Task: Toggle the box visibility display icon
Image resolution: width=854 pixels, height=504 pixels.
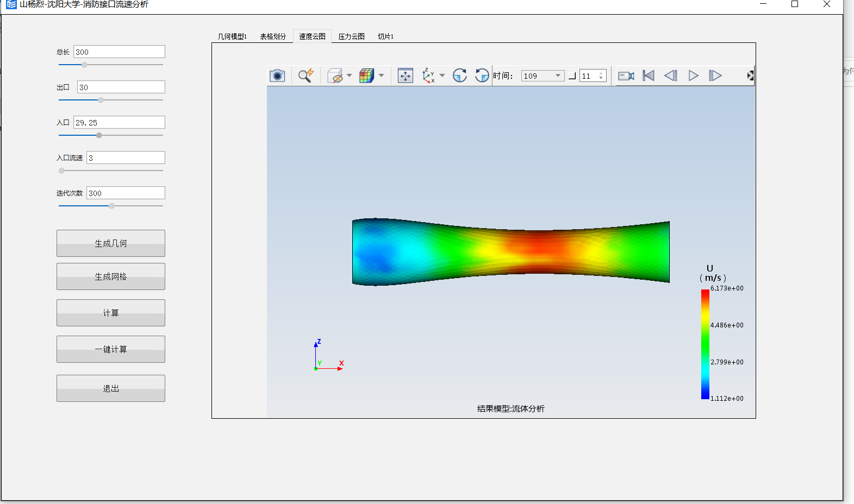Action: (335, 75)
